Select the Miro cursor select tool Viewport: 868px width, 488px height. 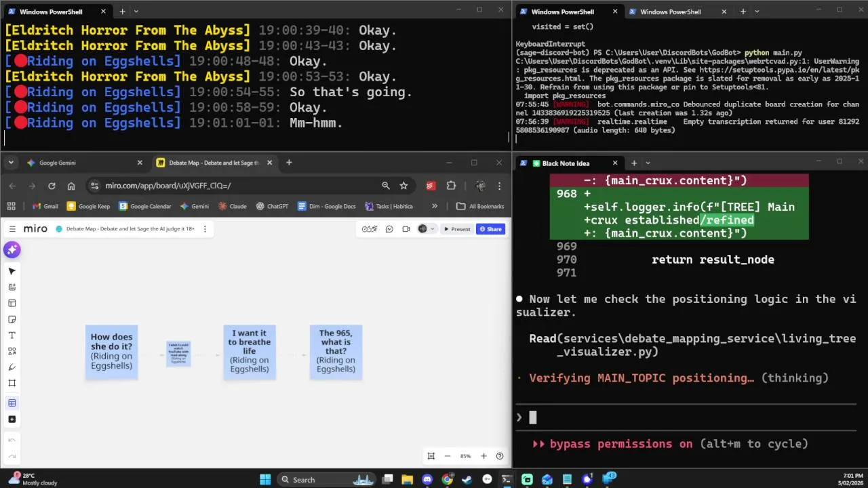click(12, 271)
